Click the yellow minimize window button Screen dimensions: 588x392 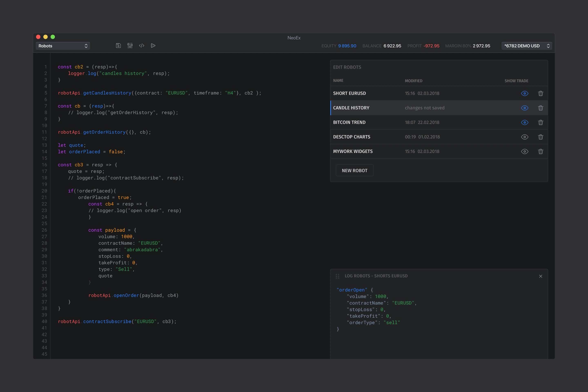(46, 37)
